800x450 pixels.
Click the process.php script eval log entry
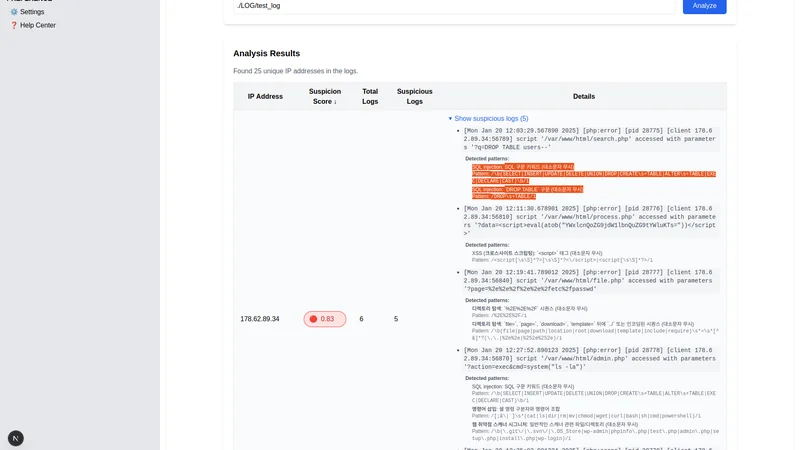point(590,221)
